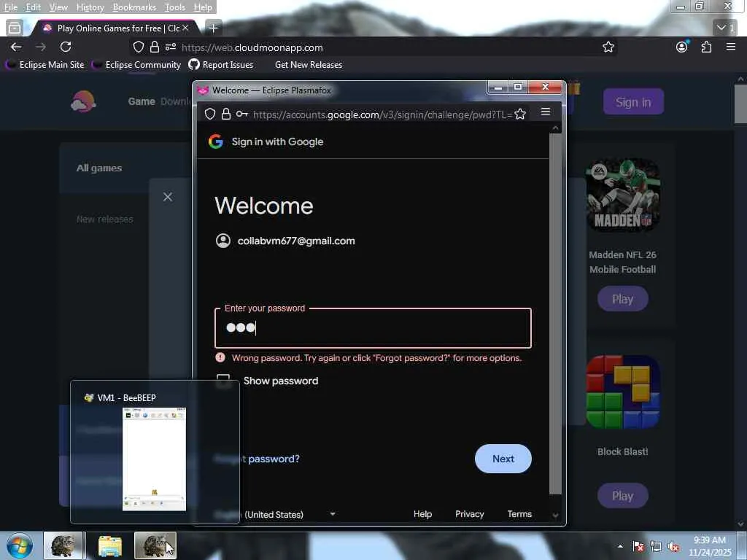
Task: Click the padlock icon beside web.cloudmoonapp.com
Action: [155, 47]
